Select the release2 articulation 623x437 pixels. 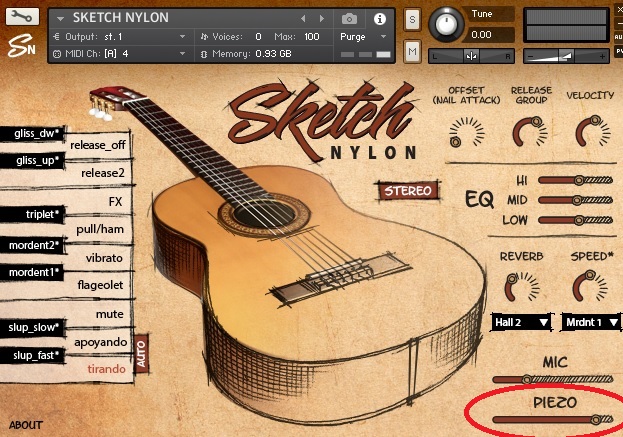(x=103, y=173)
